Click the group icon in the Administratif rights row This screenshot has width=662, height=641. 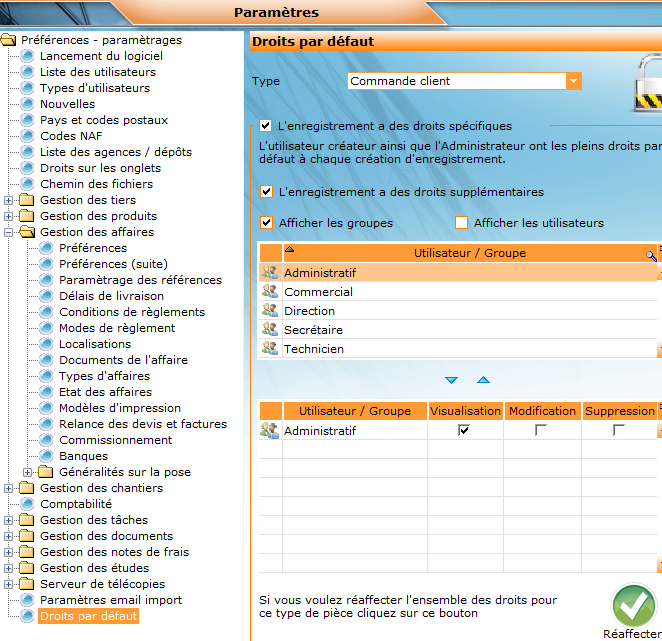click(270, 430)
